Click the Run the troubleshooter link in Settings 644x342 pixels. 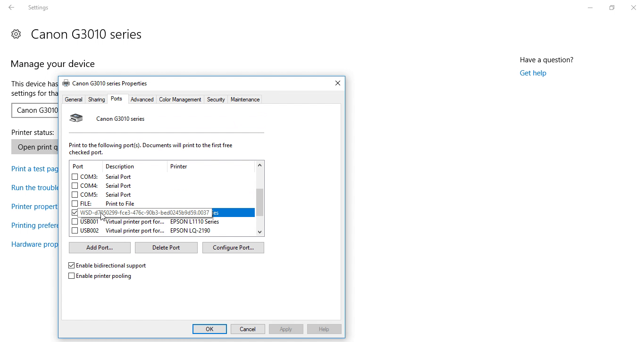(x=35, y=188)
